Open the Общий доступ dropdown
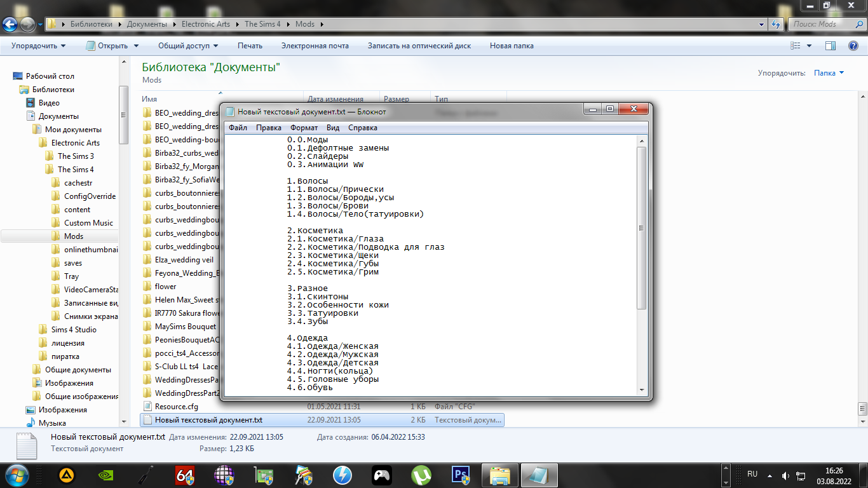 click(188, 46)
